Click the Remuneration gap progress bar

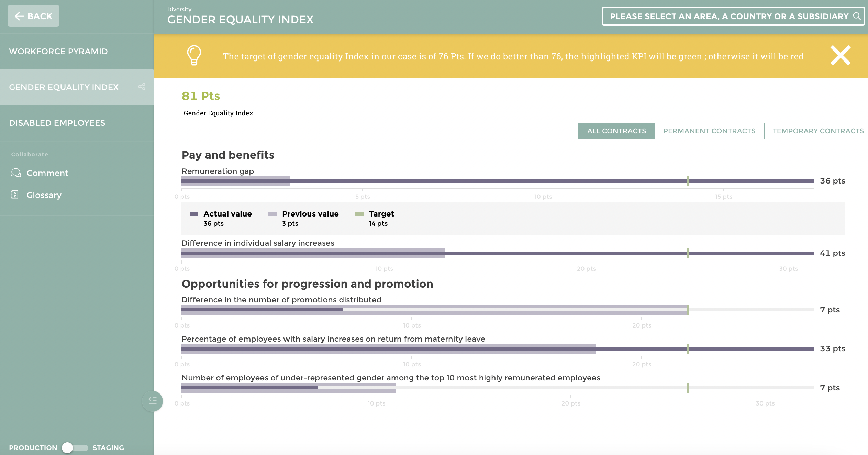498,181
